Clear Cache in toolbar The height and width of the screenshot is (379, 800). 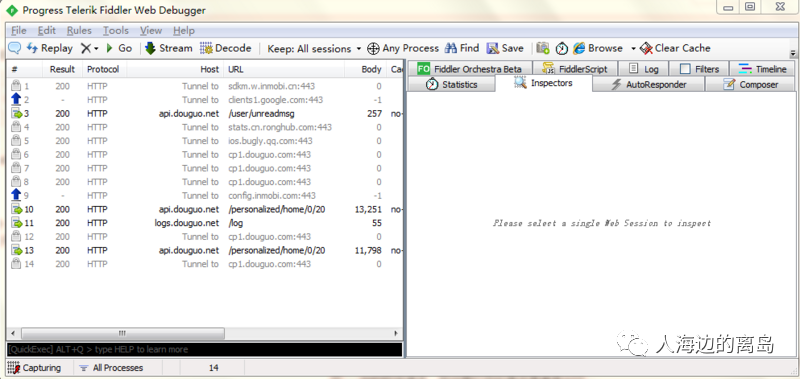point(675,48)
